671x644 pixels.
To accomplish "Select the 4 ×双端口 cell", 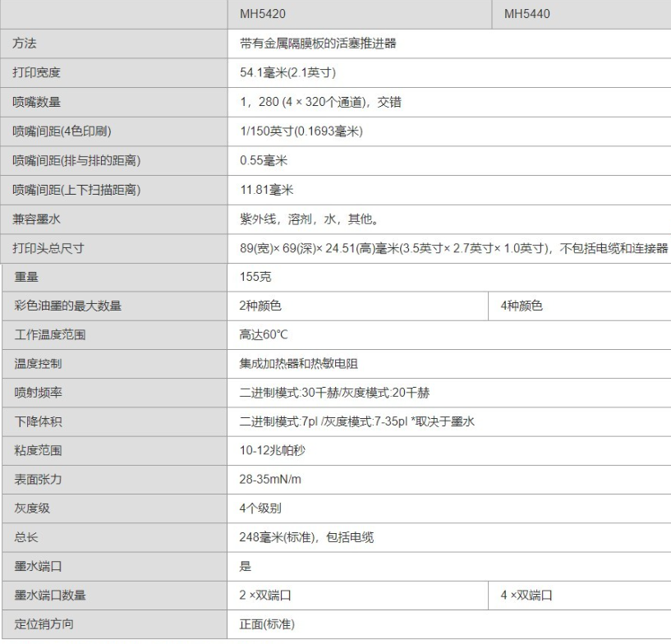I will 526,596.
